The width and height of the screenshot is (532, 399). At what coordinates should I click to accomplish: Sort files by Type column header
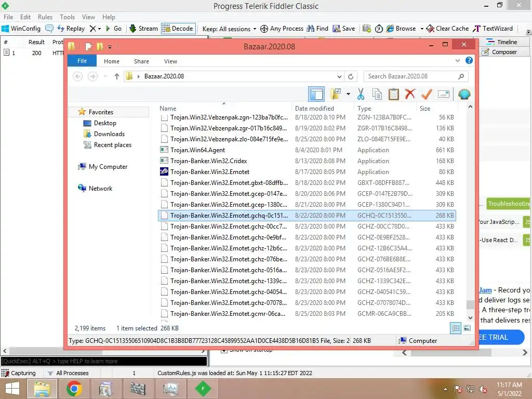tap(364, 109)
